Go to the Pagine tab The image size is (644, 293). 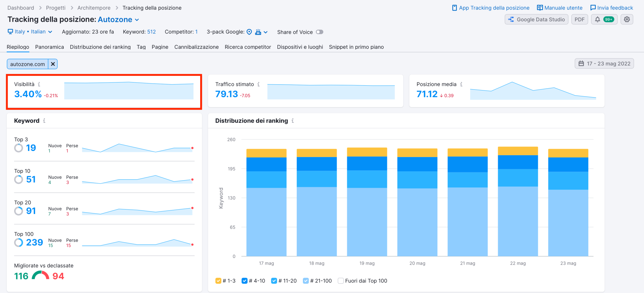coord(160,47)
